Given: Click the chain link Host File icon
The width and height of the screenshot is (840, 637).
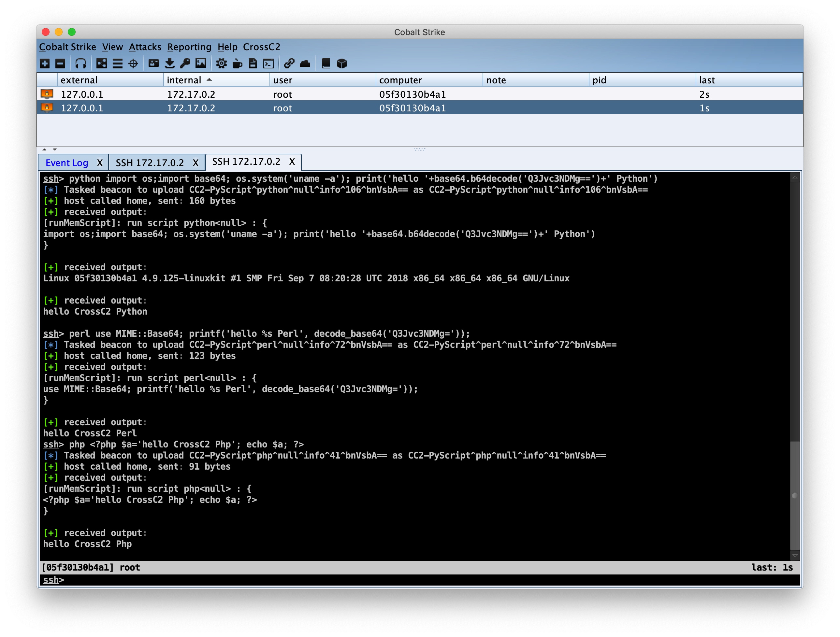Looking at the screenshot, I should click(x=289, y=64).
